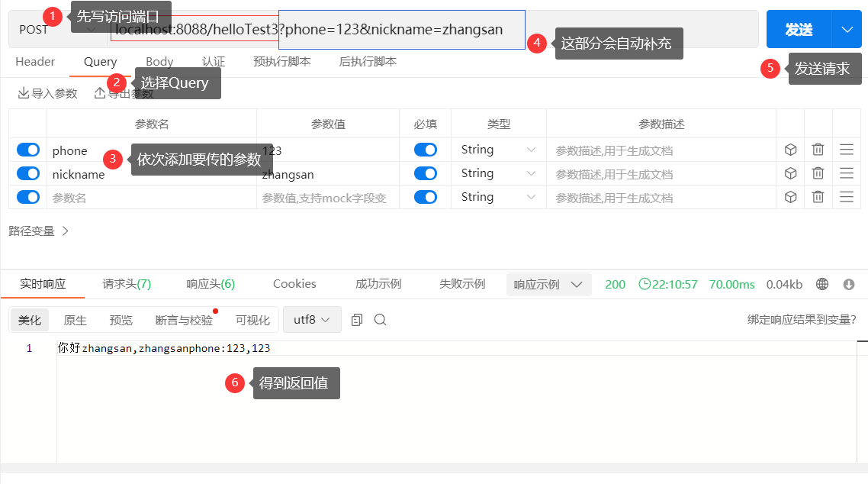868x484 pixels.
Task: Click the zhangsan parameter value cell
Action: pos(328,174)
